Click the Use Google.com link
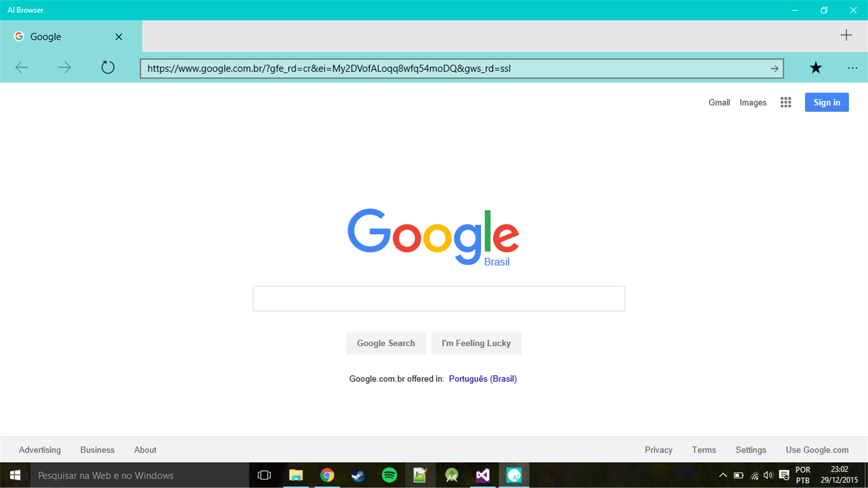The image size is (868, 488). 817,450
